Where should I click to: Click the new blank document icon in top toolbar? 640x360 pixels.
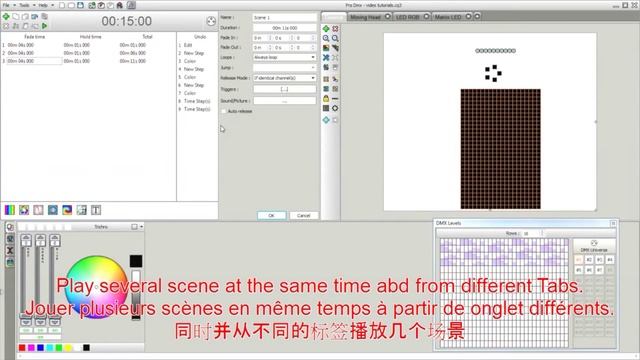[x=62, y=5]
